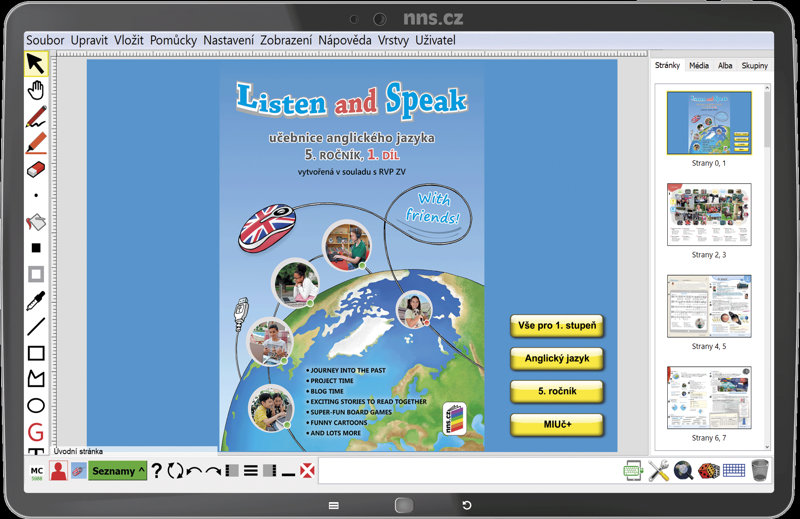Tap the tablet back arrow button
Image resolution: width=800 pixels, height=519 pixels.
click(467, 505)
